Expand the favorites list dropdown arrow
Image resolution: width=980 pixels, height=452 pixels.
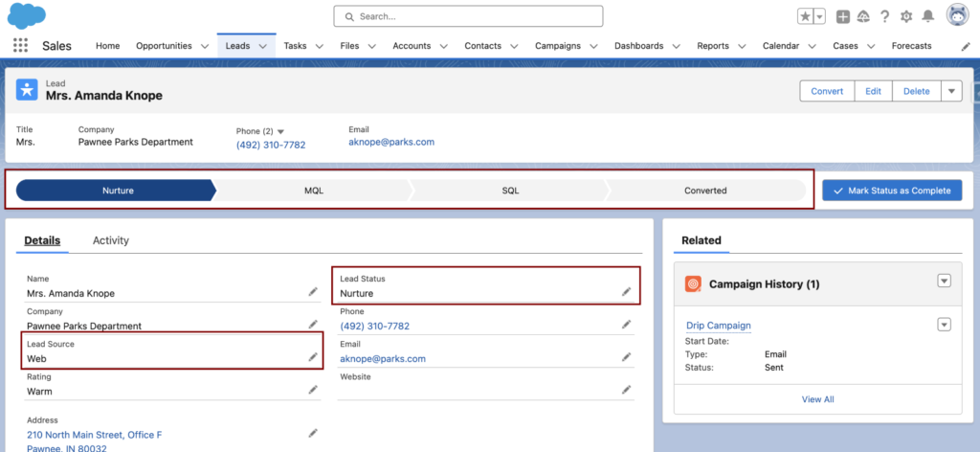click(819, 17)
